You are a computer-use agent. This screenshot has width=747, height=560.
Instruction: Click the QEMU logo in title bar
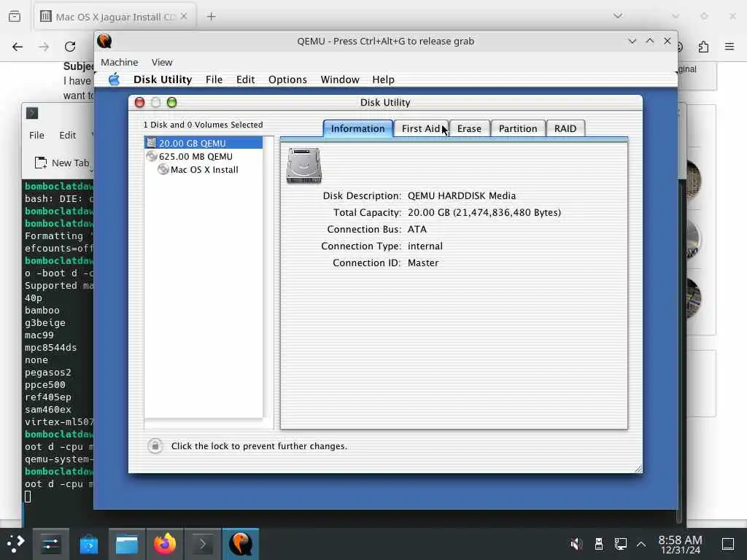(x=104, y=42)
